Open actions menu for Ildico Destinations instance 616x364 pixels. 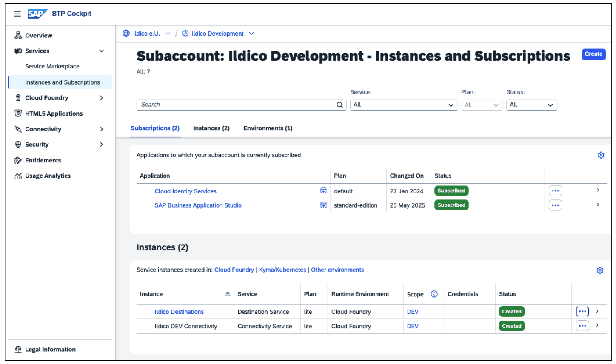[x=582, y=311]
